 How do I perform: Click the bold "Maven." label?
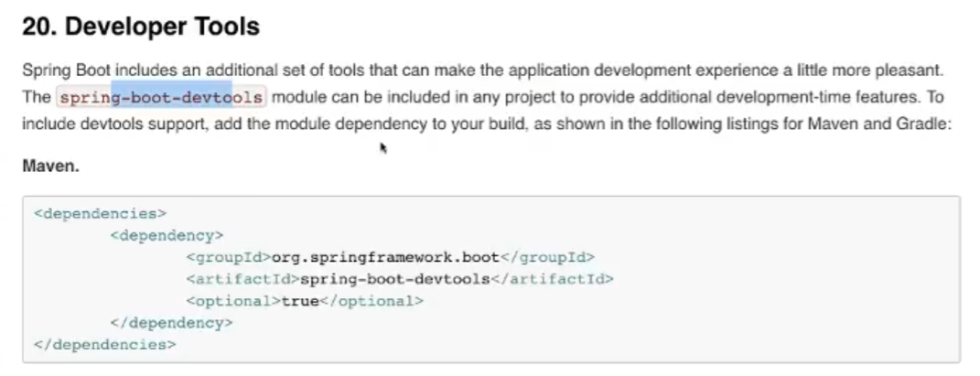(50, 167)
